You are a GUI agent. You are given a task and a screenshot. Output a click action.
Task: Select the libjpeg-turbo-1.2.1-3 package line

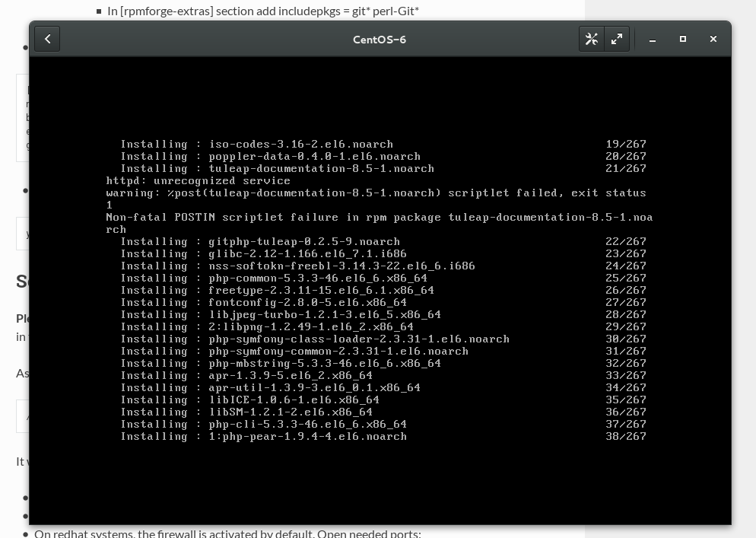[x=383, y=314]
